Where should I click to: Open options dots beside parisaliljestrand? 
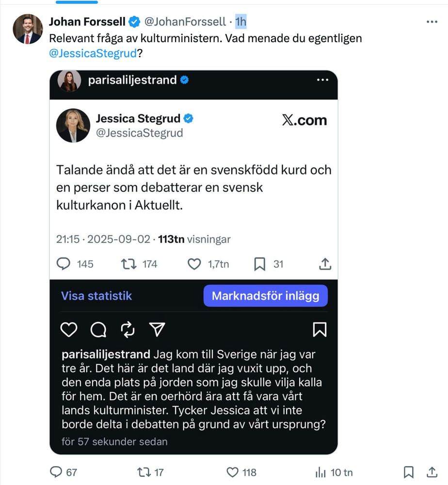click(x=322, y=80)
